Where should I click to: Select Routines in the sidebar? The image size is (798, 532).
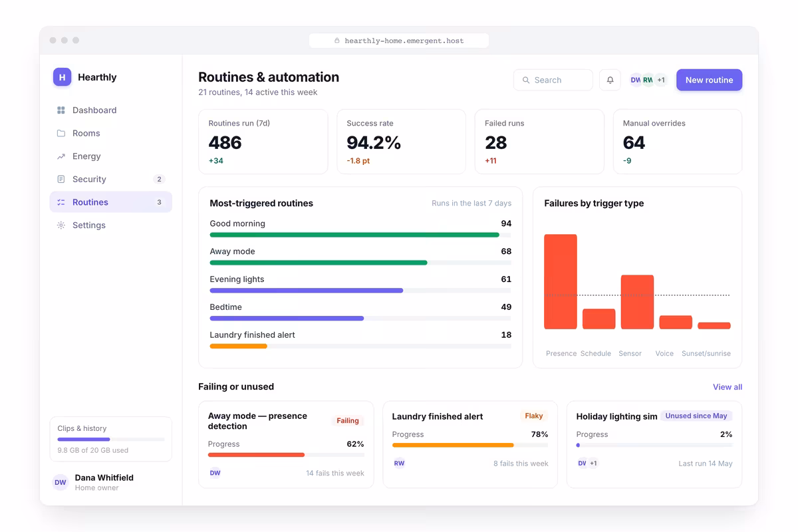(x=110, y=202)
